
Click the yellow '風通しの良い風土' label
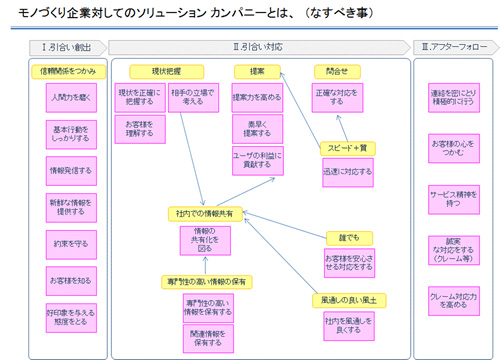click(349, 301)
